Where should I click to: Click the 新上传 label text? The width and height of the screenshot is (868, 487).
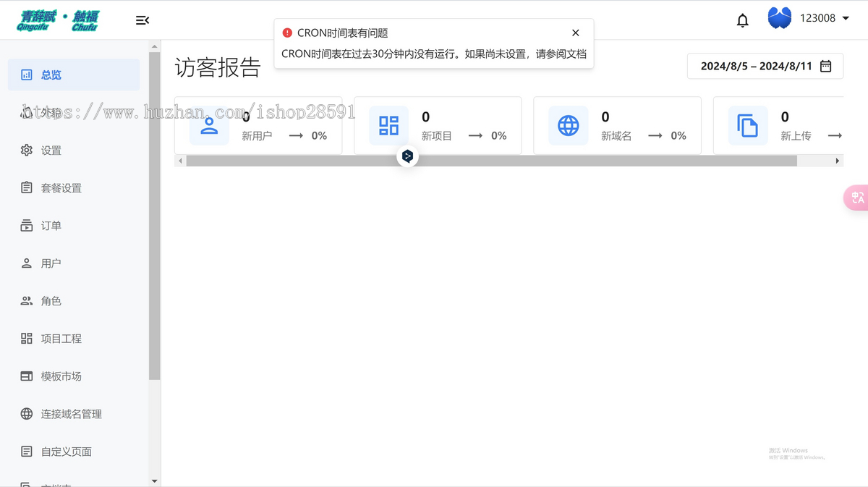coord(796,135)
